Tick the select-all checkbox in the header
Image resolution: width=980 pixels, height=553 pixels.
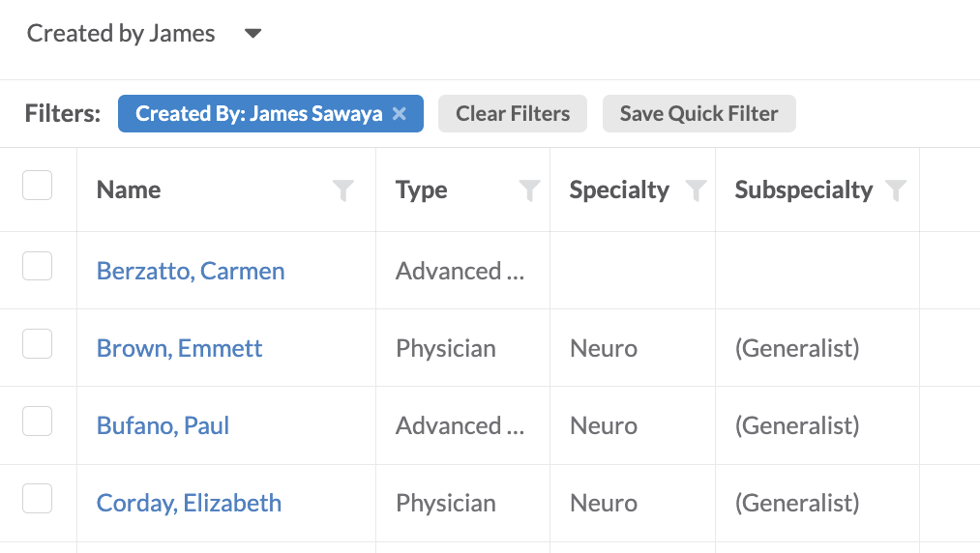click(x=38, y=185)
